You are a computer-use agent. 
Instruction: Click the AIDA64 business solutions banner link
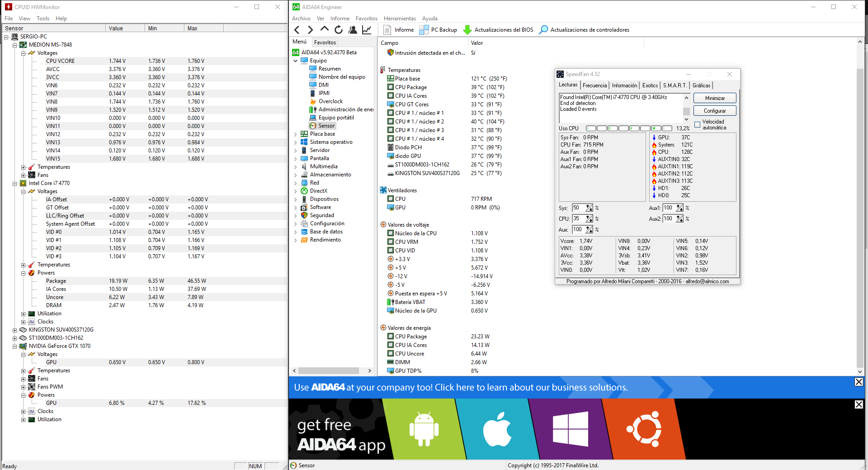(461, 387)
